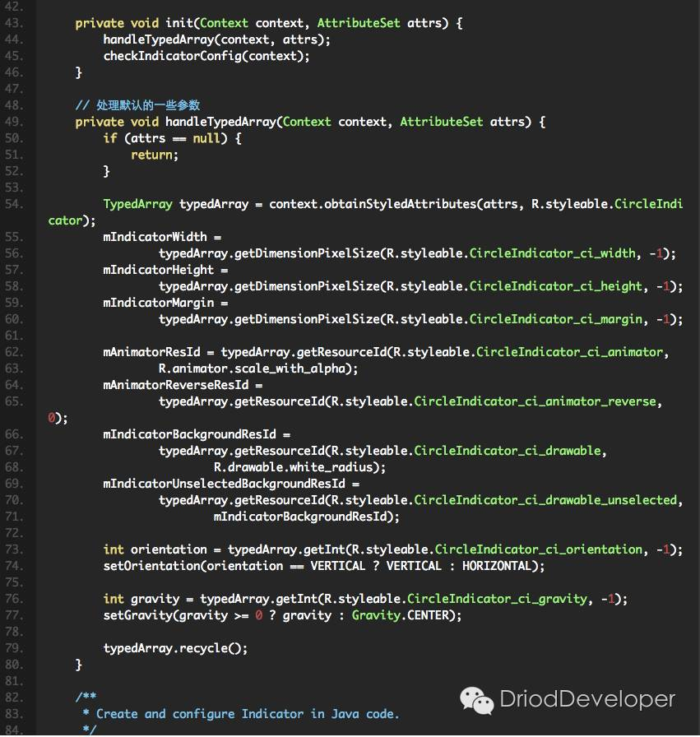
Task: Click 'int orientation' declaration on line 73
Action: click(x=155, y=549)
